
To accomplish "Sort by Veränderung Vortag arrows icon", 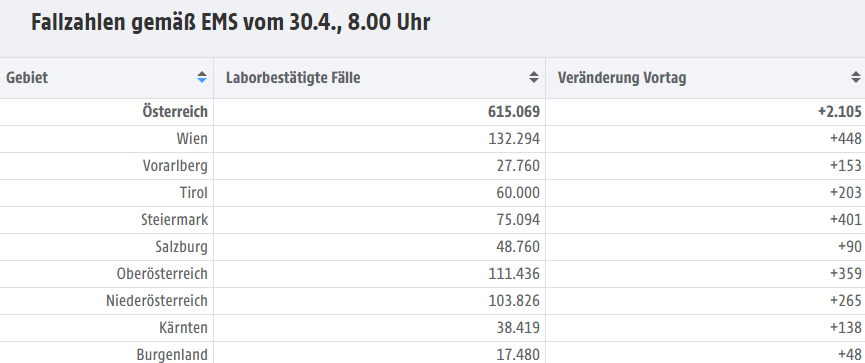I will tap(856, 78).
